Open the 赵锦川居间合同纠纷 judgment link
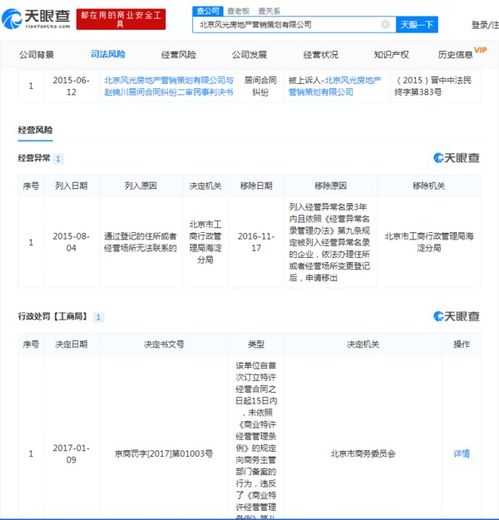 click(x=169, y=86)
